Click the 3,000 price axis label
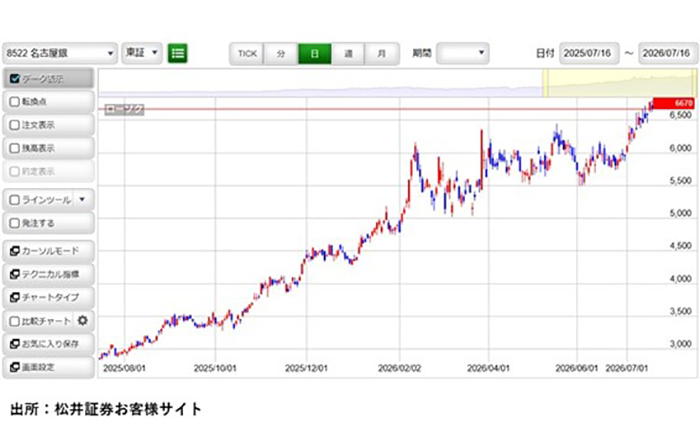700x423 pixels. pyautogui.click(x=680, y=344)
